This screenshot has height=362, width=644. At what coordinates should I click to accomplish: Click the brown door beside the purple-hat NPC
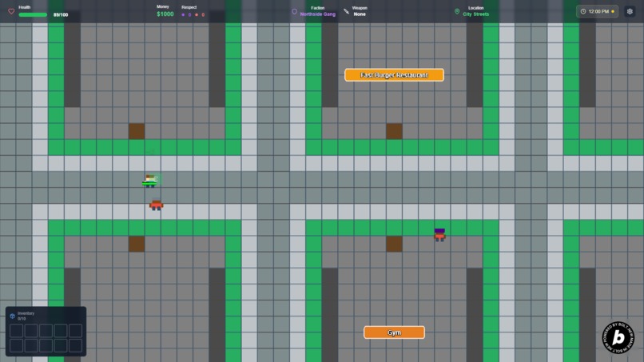394,244
